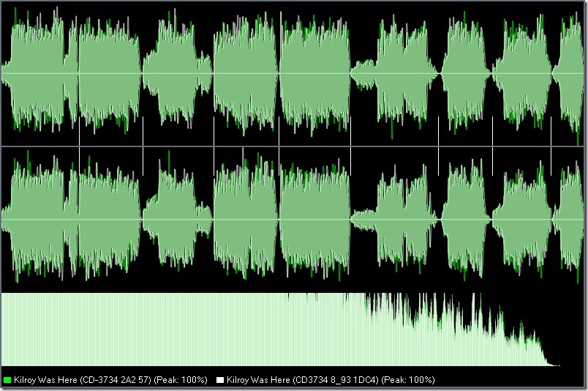Click the last white track boundary marker
Screen dimensions: 588x391
pos(551,146)
